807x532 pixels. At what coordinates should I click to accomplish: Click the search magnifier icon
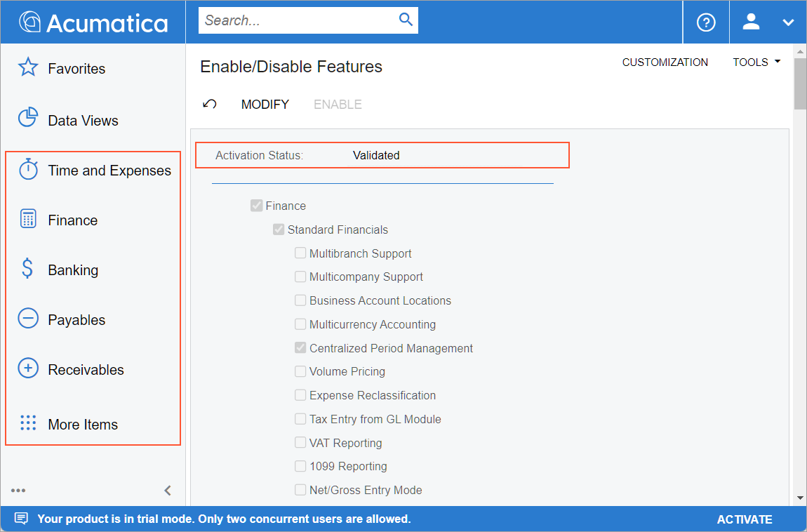click(406, 20)
